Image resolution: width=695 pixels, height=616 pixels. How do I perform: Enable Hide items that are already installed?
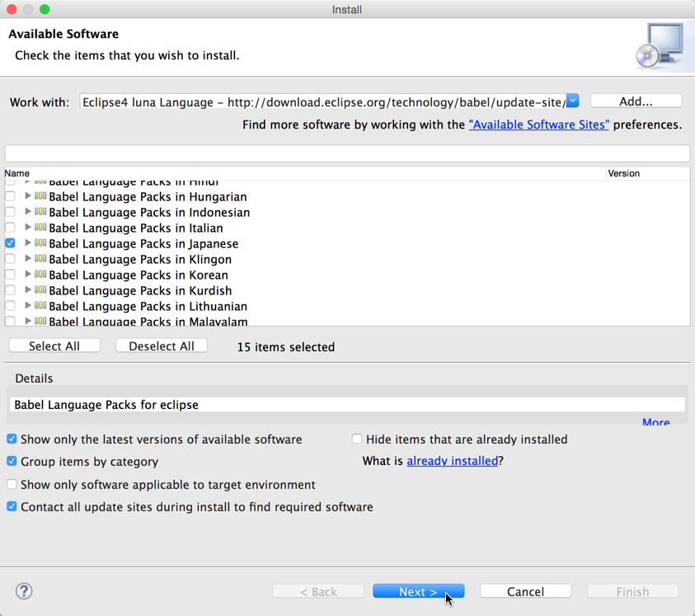(357, 439)
